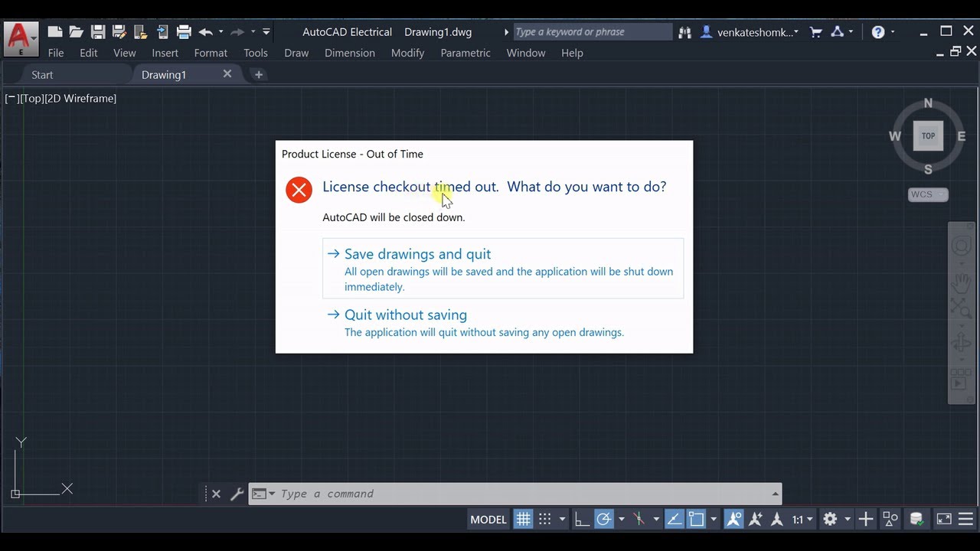Click the Hardware Acceleration icon with green check
980x551 pixels.
pos(916,520)
